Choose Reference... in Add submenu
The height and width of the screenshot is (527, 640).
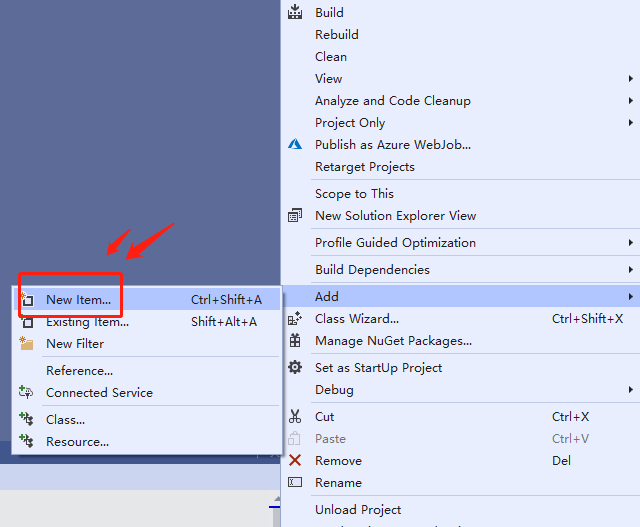147,370
